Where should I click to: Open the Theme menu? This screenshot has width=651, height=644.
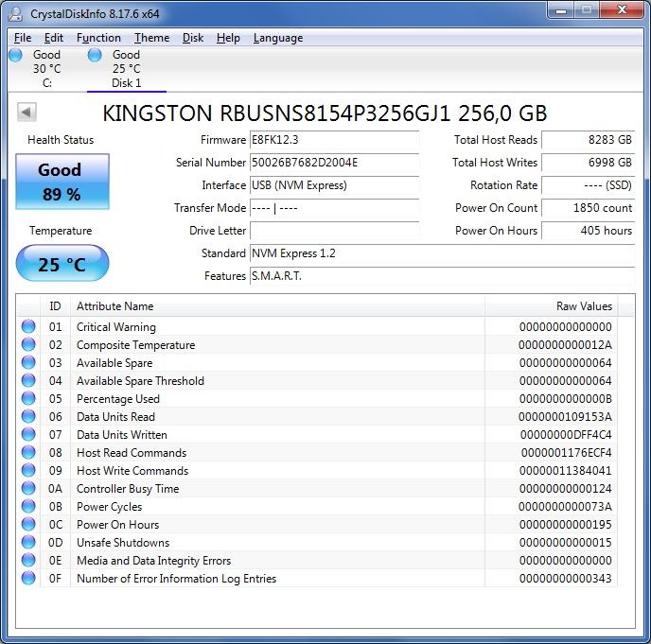pos(151,38)
